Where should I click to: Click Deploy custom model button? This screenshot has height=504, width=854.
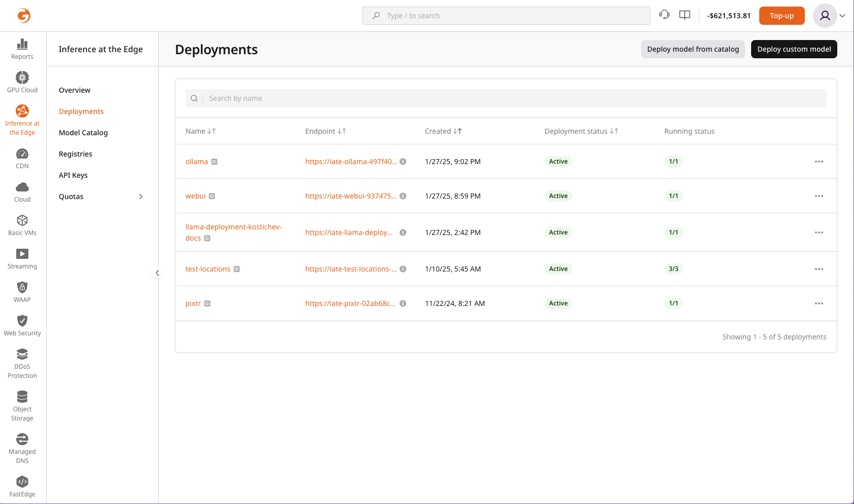click(794, 49)
